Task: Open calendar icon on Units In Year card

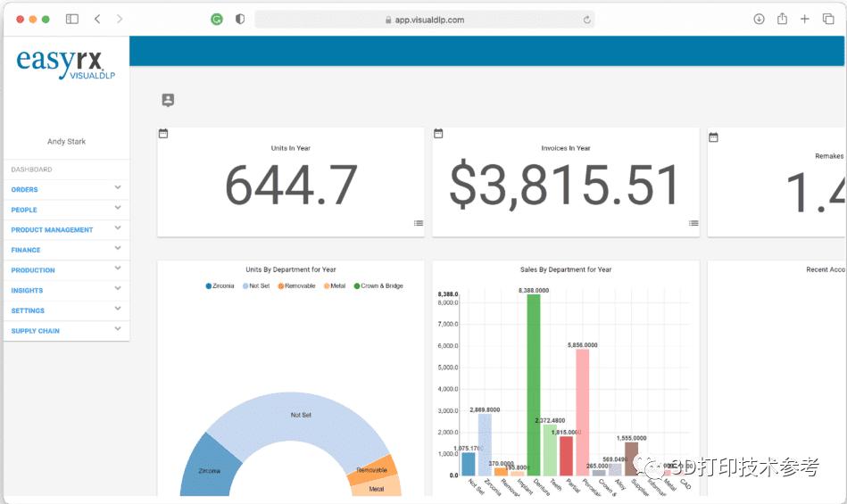Action: [x=163, y=134]
